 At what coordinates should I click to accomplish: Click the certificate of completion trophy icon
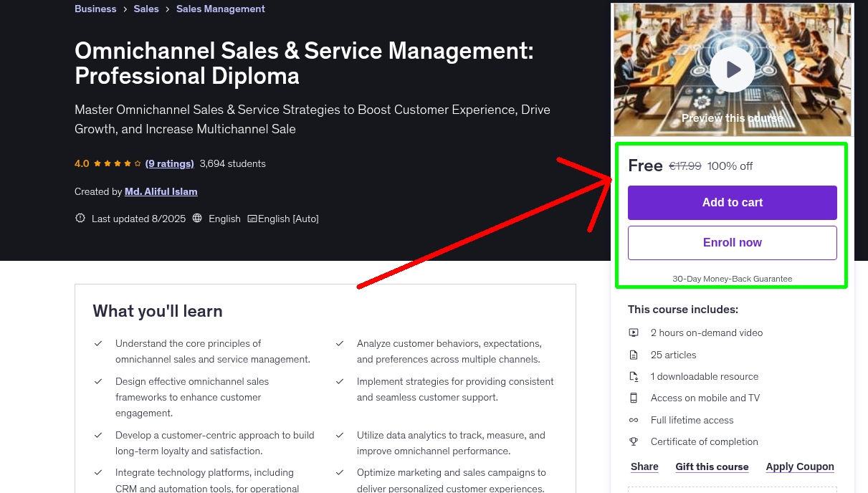[634, 441]
